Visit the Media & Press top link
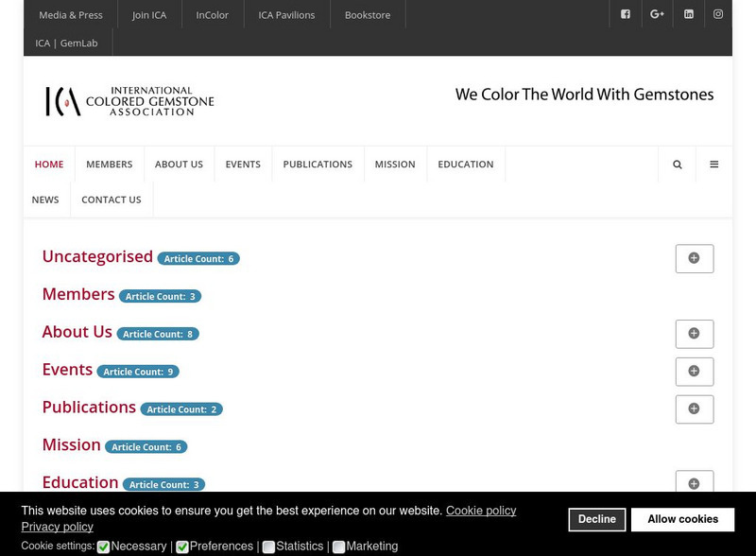 [71, 15]
